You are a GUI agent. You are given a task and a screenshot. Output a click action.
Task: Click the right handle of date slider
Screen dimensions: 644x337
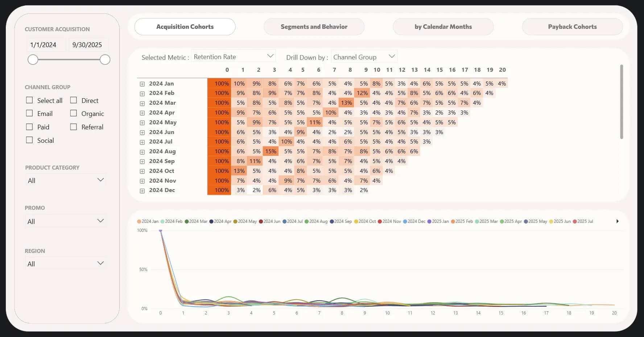coord(105,60)
